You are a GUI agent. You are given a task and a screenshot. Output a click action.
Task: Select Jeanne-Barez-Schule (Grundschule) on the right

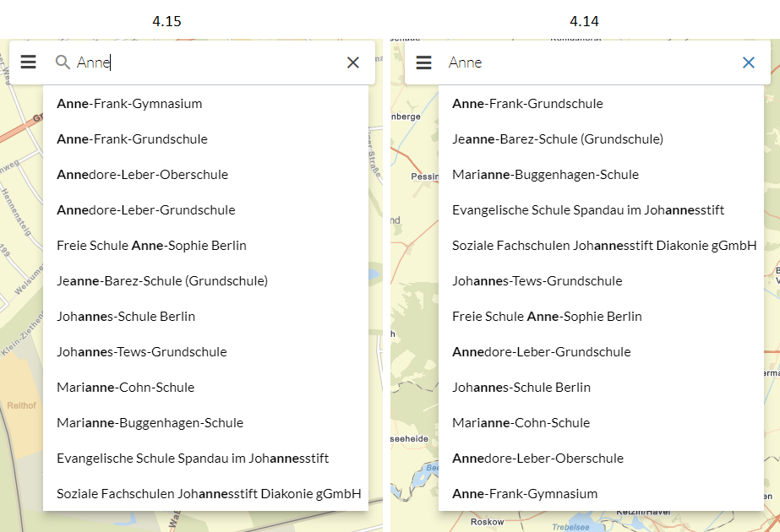click(558, 138)
